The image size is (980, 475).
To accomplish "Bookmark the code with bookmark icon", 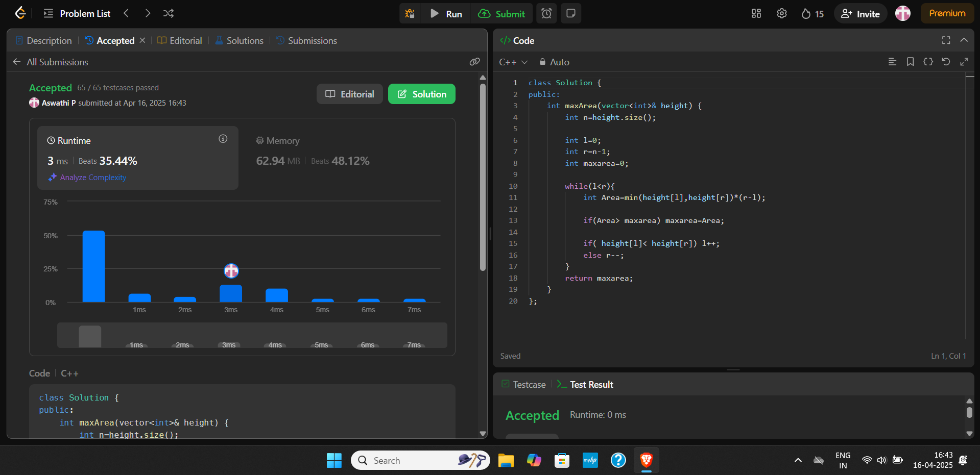I will click(x=910, y=62).
